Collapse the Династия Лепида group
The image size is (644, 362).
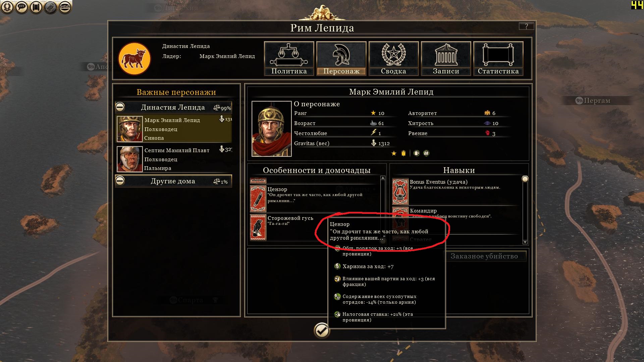pos(120,107)
